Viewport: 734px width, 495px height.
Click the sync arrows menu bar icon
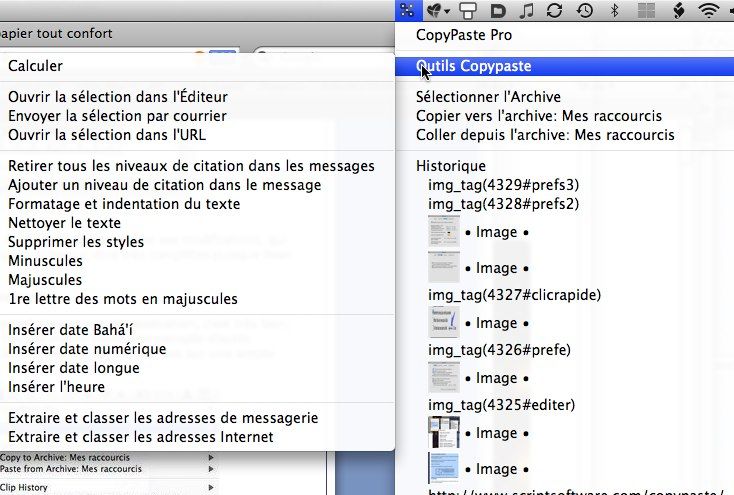tap(555, 11)
